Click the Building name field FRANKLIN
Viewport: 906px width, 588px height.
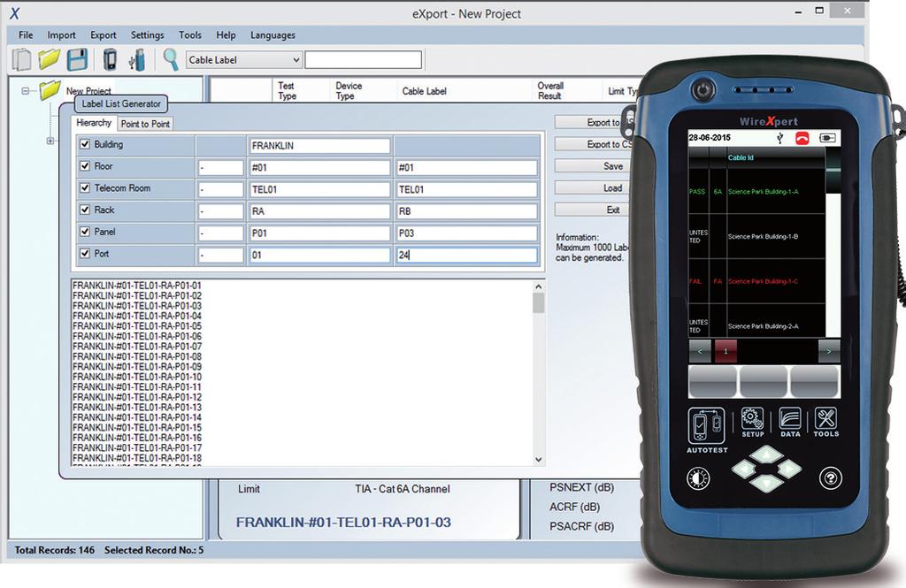point(319,146)
